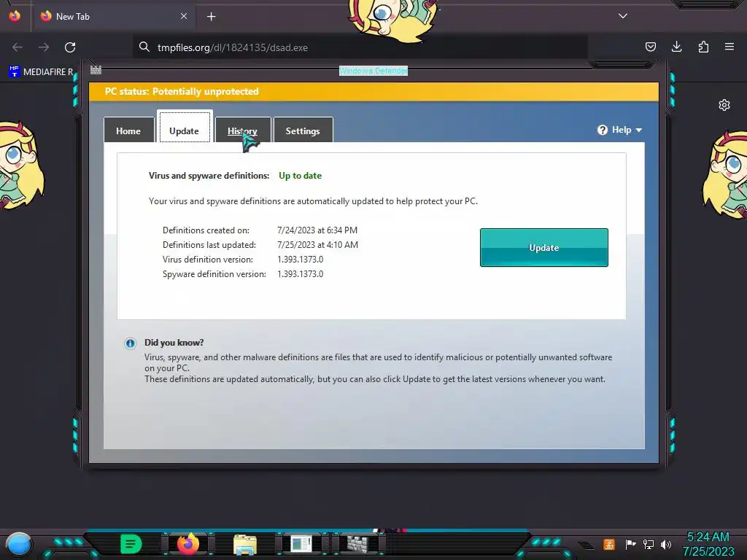Open the green notes app in taskbar
747x560 pixels.
(x=131, y=544)
